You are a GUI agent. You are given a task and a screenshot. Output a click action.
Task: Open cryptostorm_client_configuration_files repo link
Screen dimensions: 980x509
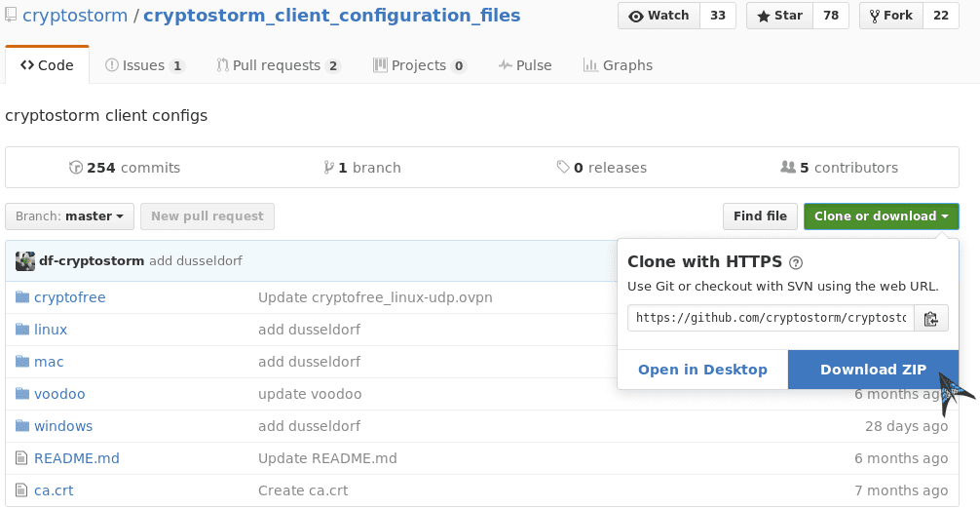pos(332,15)
